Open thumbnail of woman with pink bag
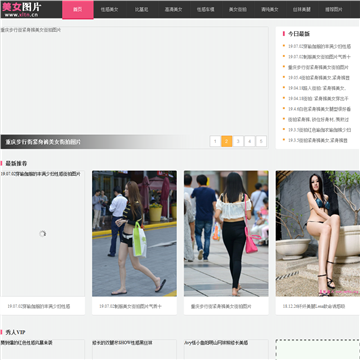Viewport: 360px width, 360px height. point(226,234)
